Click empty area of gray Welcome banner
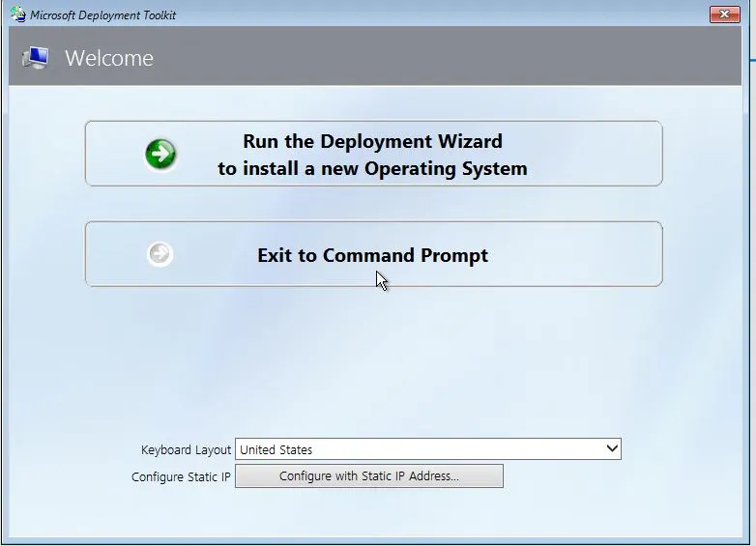 [x=435, y=58]
